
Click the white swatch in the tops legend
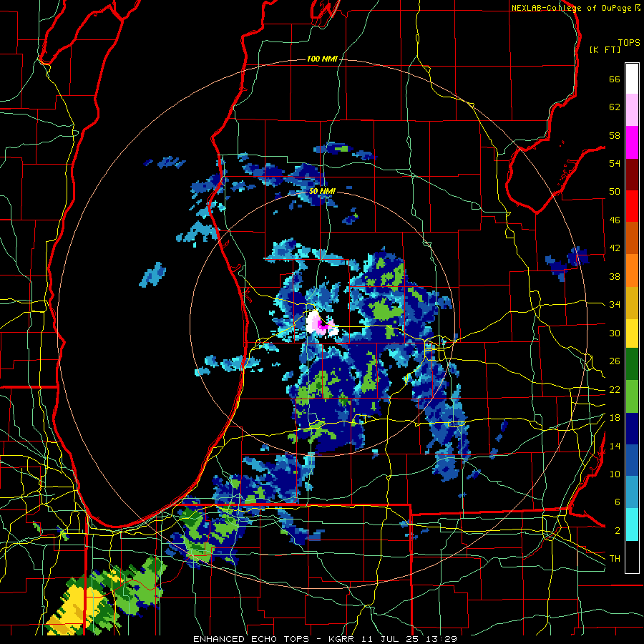(x=632, y=79)
